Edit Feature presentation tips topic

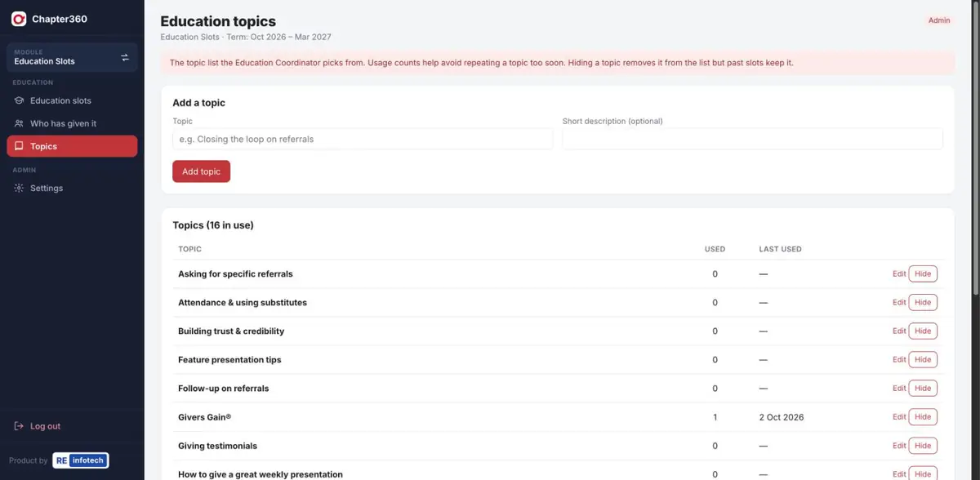coord(899,360)
